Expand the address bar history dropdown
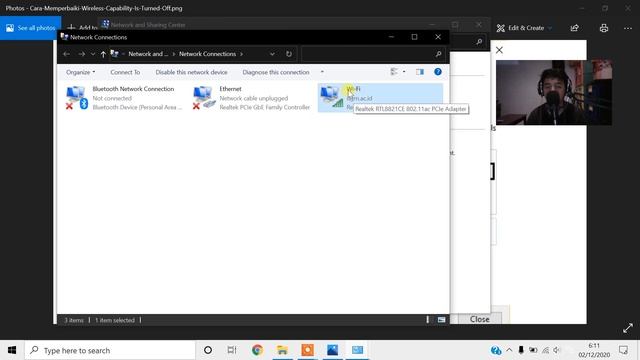Image resolution: width=640 pixels, height=360 pixels. (x=272, y=54)
